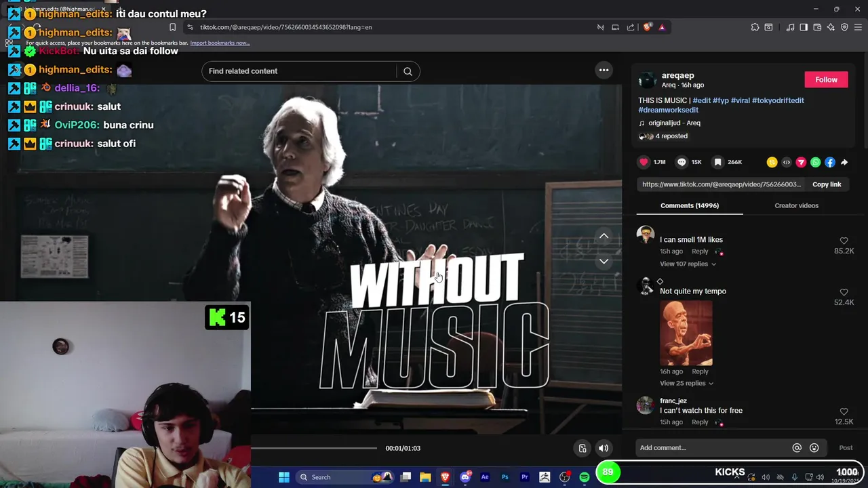Select the Comments (14996) tab

690,205
